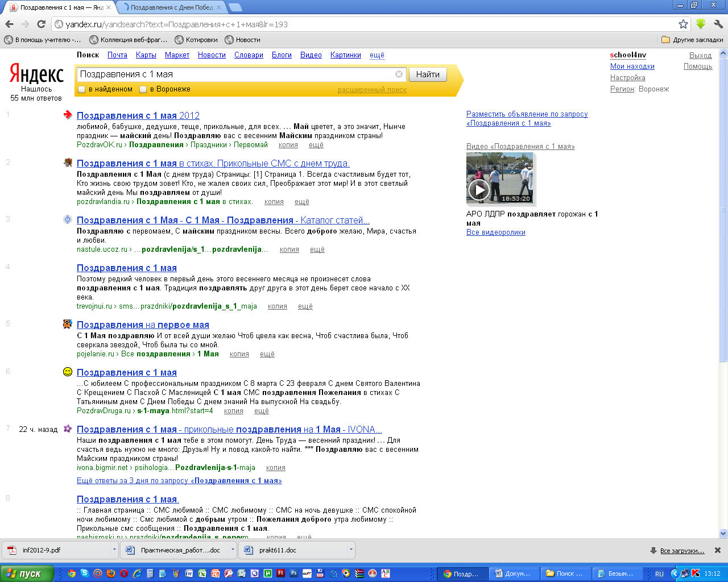
Task: Play the АРО ЛДПР video thumbnail
Action: point(479,189)
